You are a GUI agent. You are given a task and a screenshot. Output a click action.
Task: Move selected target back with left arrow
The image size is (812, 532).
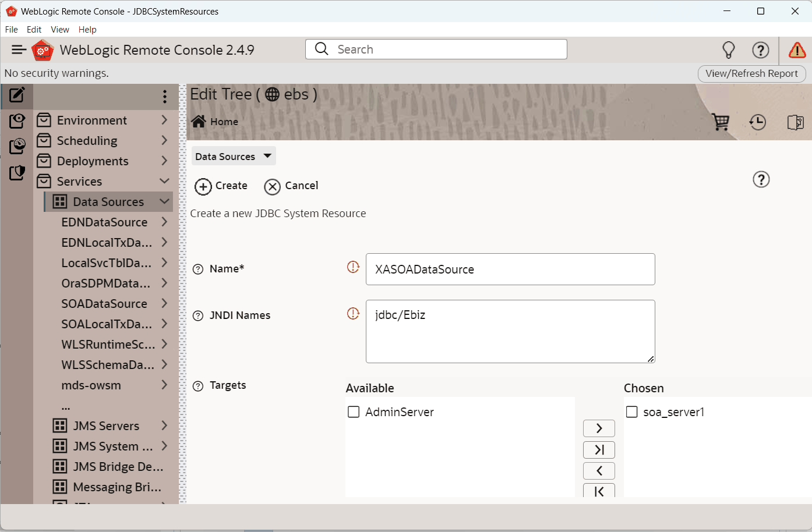(599, 471)
